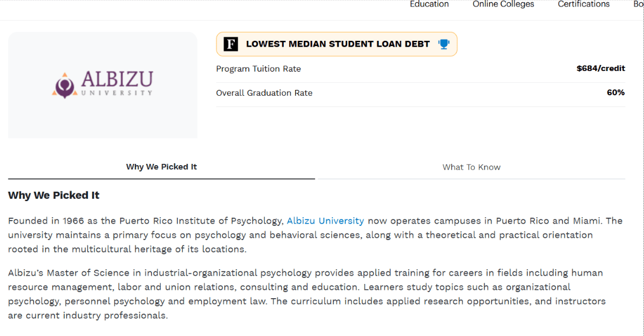Click the Forbes F logo icon
This screenshot has height=336, width=644.
point(231,44)
